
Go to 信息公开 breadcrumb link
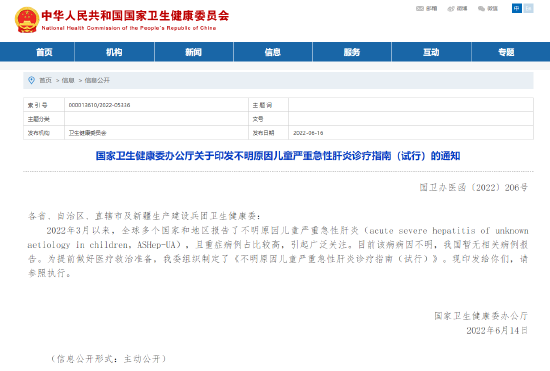click(97, 80)
